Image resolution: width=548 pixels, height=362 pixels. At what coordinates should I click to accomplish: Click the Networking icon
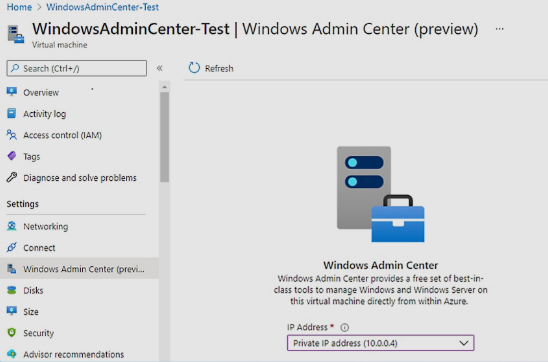point(12,226)
